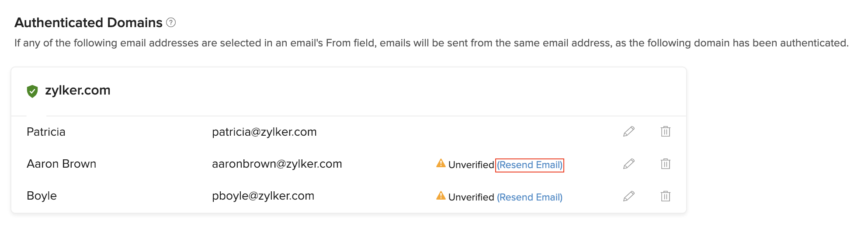
Task: Delete the Boyle email entry
Action: click(x=665, y=196)
